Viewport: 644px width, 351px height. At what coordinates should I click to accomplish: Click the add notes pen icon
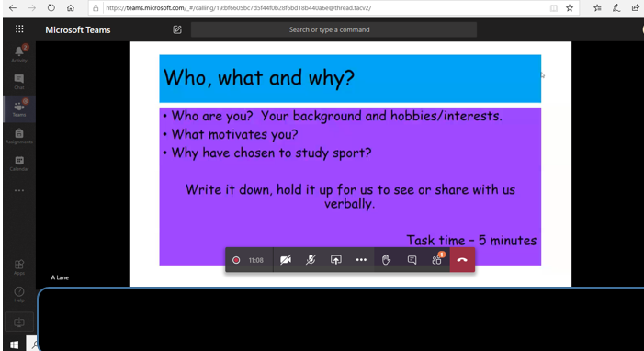(x=616, y=7)
